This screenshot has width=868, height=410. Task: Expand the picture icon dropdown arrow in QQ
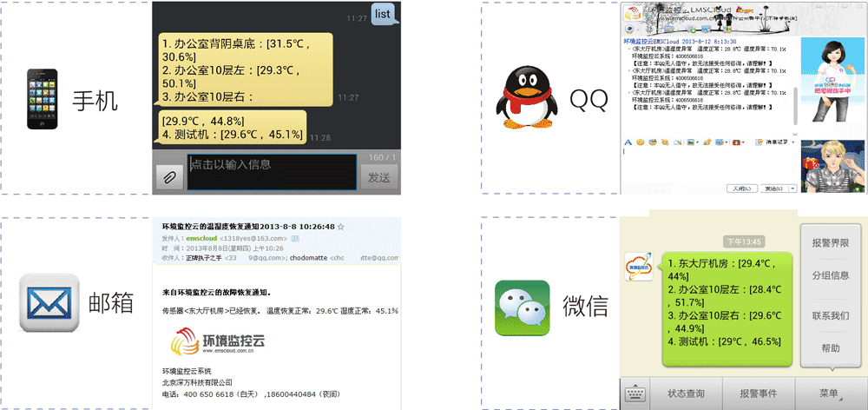click(x=698, y=142)
